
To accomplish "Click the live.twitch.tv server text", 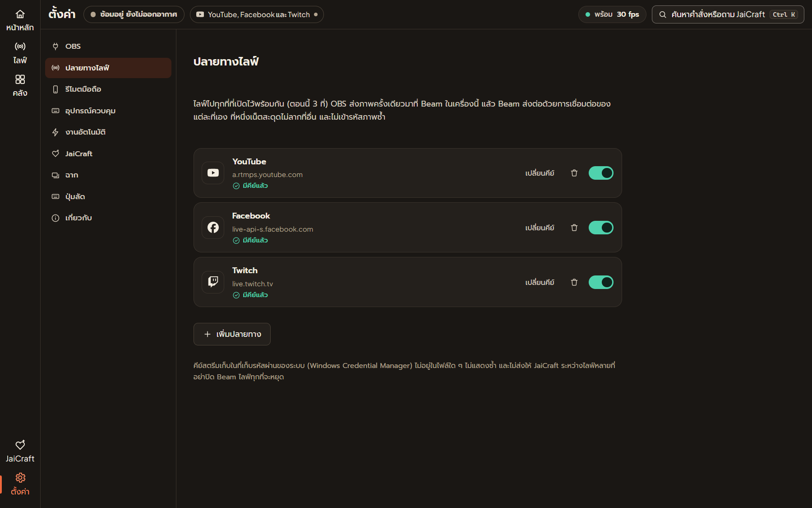I will (x=253, y=284).
